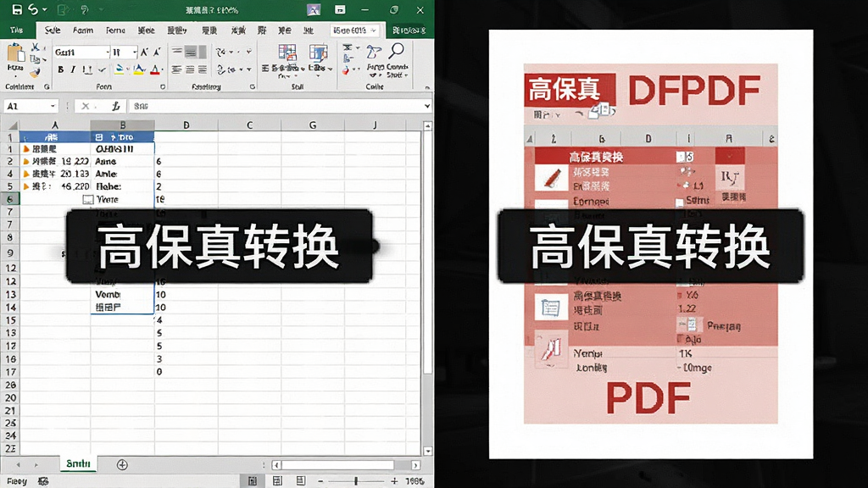Open the font size dropdown arrow
Viewport: 868px width, 488px height.
click(x=135, y=53)
